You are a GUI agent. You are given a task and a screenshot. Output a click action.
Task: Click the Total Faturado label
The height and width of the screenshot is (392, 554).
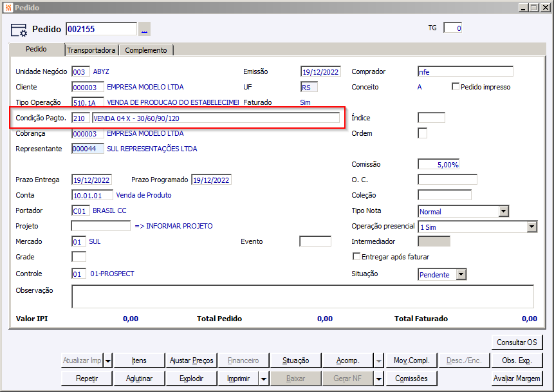[x=421, y=319]
